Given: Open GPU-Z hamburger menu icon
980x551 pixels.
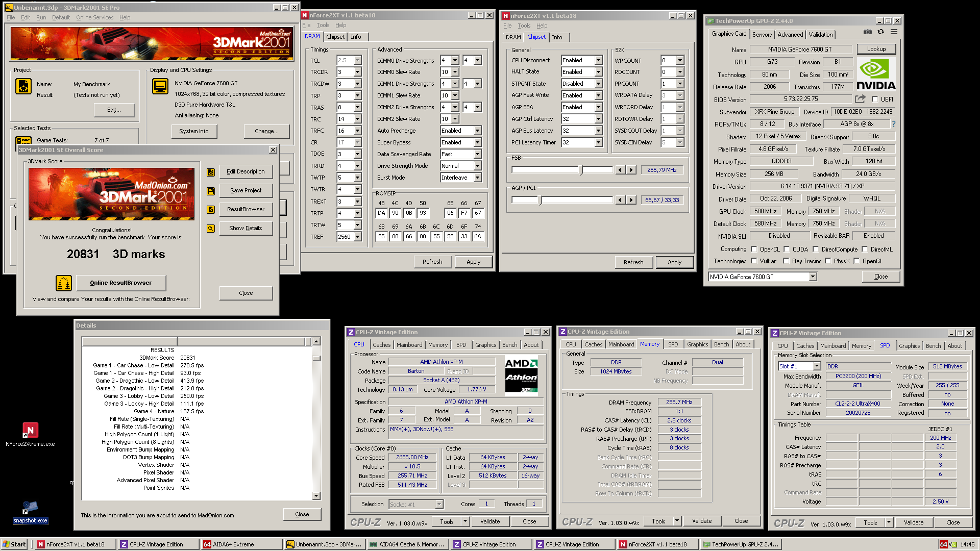Looking at the screenshot, I should (x=894, y=32).
